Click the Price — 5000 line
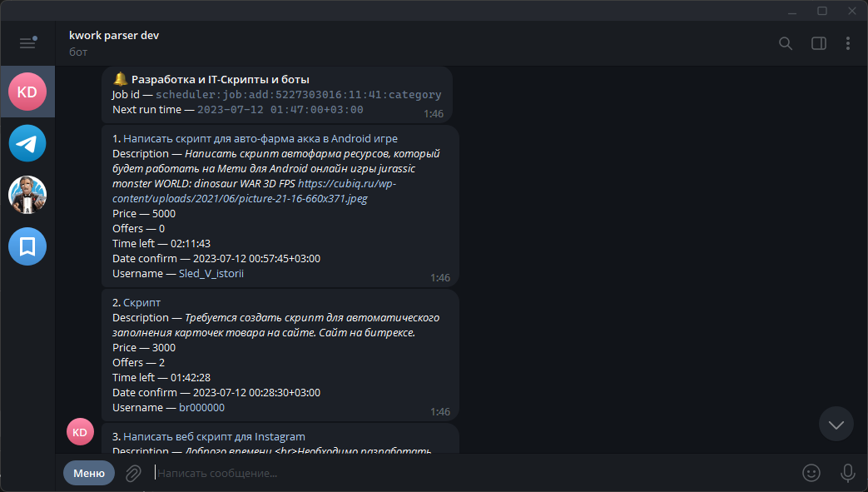This screenshot has height=492, width=868. pos(144,213)
